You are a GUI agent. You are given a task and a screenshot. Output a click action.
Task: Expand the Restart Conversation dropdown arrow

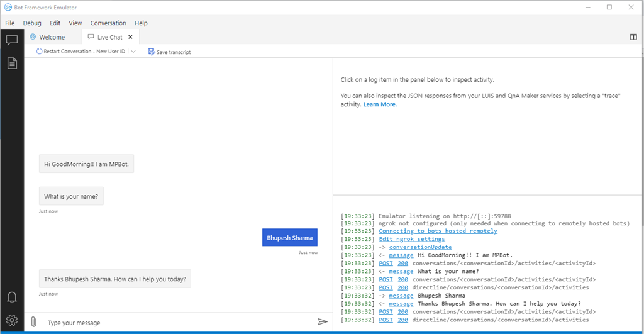coord(133,52)
